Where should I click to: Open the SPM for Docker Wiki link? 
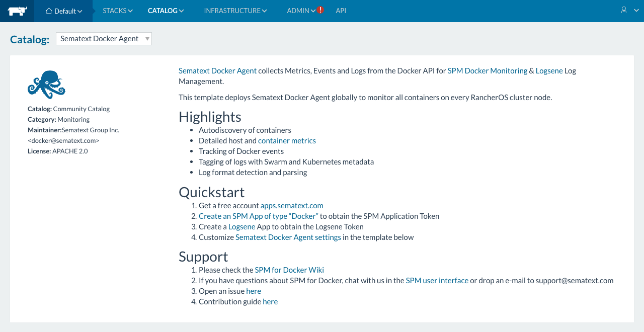click(289, 270)
